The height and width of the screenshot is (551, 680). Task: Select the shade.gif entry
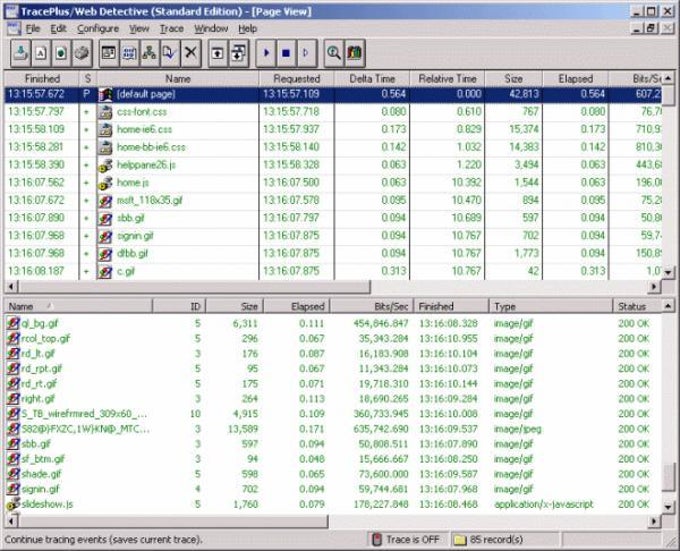(x=41, y=474)
